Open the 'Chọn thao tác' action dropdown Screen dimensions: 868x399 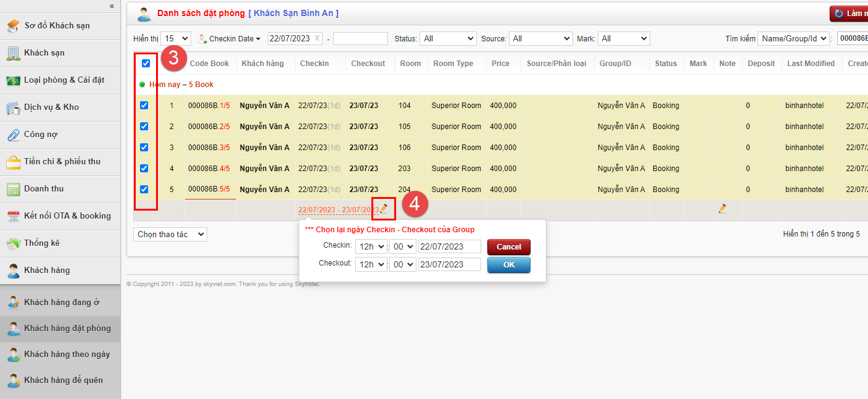pyautogui.click(x=170, y=234)
